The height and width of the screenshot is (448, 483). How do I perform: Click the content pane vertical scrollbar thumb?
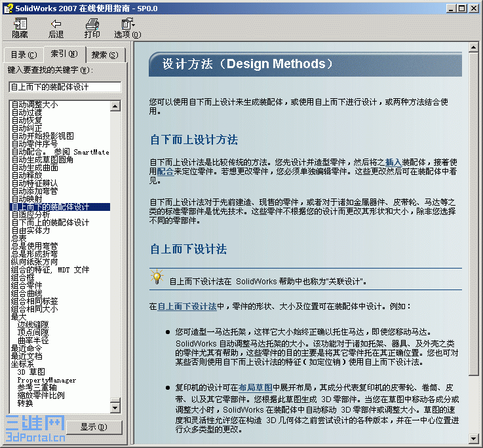[x=473, y=214]
